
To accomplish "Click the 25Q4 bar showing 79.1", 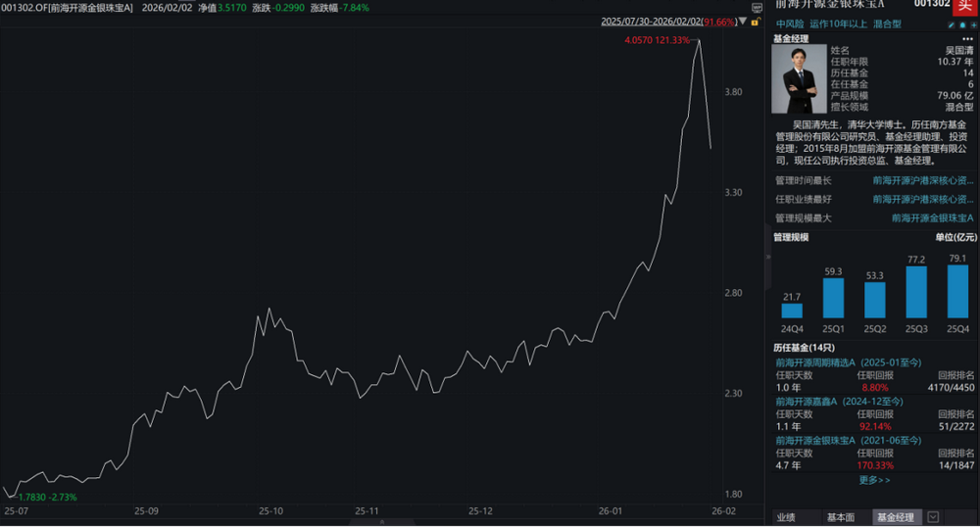I will 960,299.
